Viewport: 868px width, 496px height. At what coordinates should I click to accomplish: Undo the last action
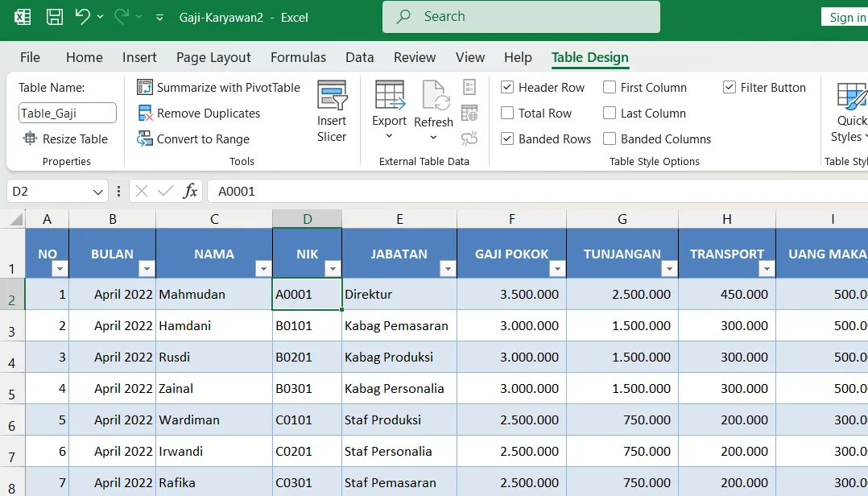coord(82,17)
